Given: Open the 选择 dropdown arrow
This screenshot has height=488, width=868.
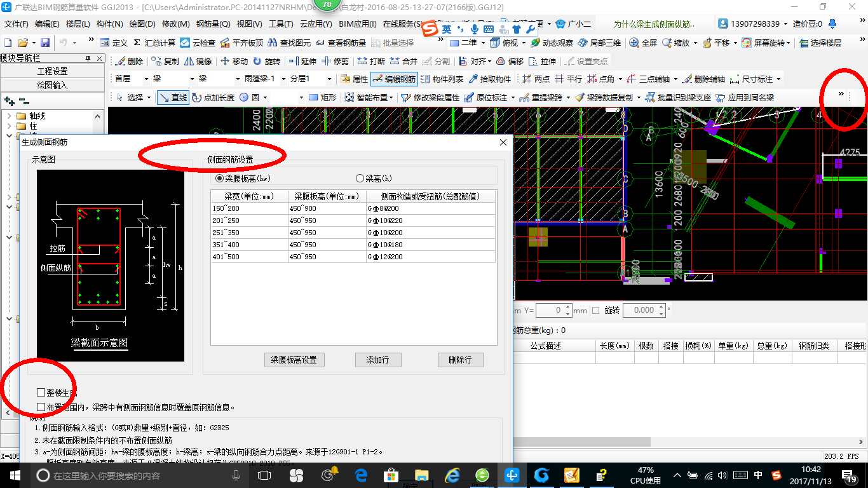Looking at the screenshot, I should tap(149, 98).
